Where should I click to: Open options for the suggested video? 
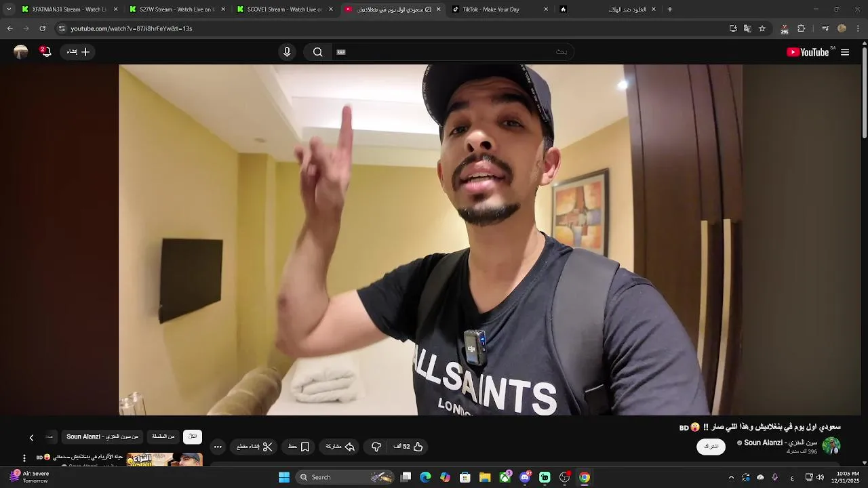click(24, 458)
